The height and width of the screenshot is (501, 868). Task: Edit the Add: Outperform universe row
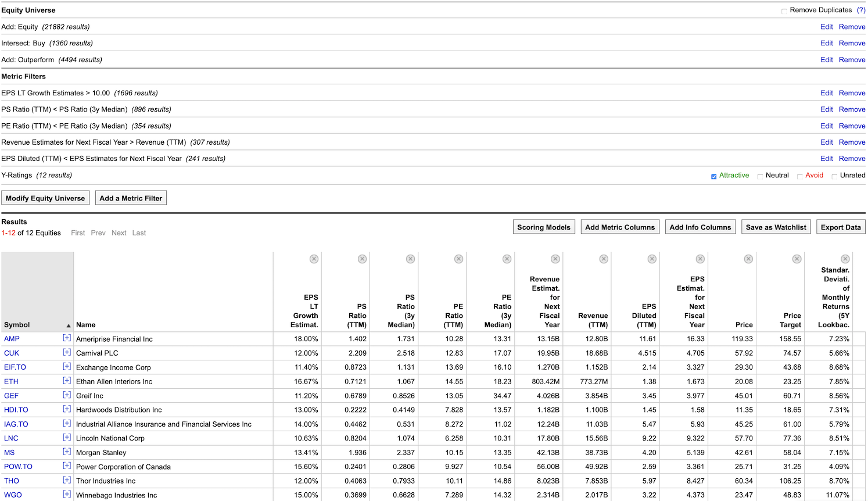pyautogui.click(x=827, y=60)
